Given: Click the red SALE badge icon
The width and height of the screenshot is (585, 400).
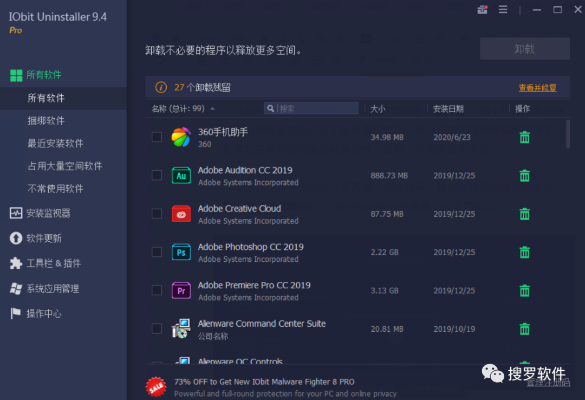Looking at the screenshot, I should click(156, 387).
